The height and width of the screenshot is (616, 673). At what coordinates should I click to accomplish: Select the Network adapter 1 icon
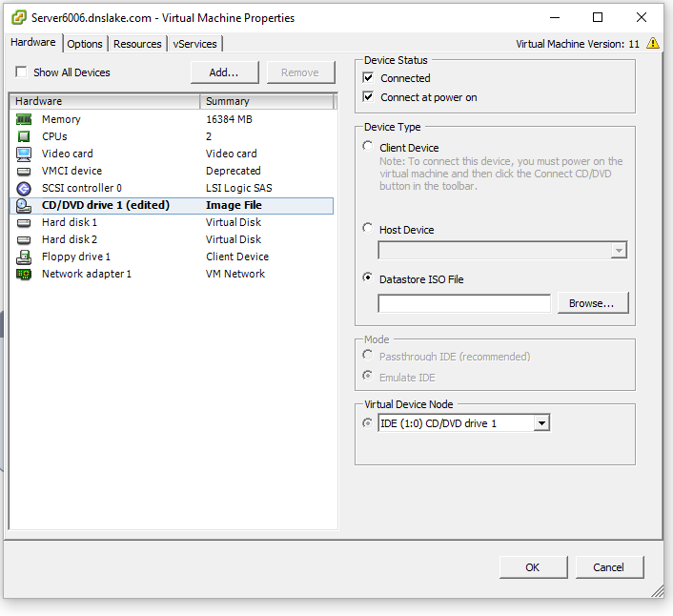point(24,274)
